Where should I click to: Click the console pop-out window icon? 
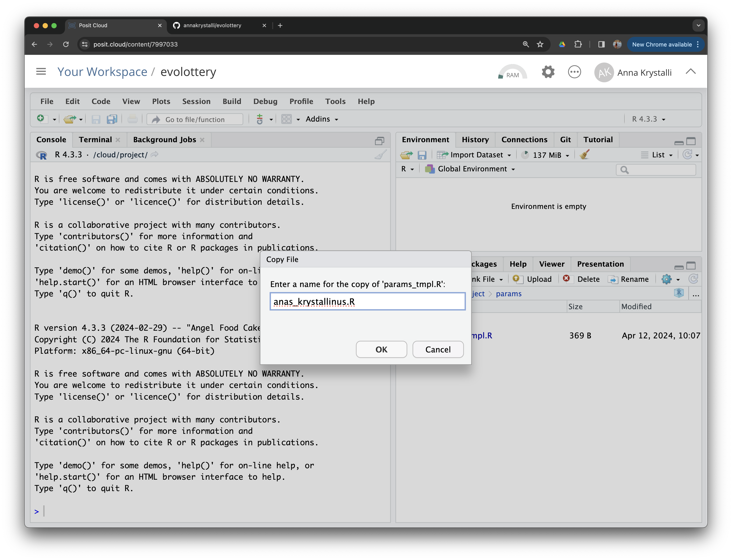click(x=380, y=141)
